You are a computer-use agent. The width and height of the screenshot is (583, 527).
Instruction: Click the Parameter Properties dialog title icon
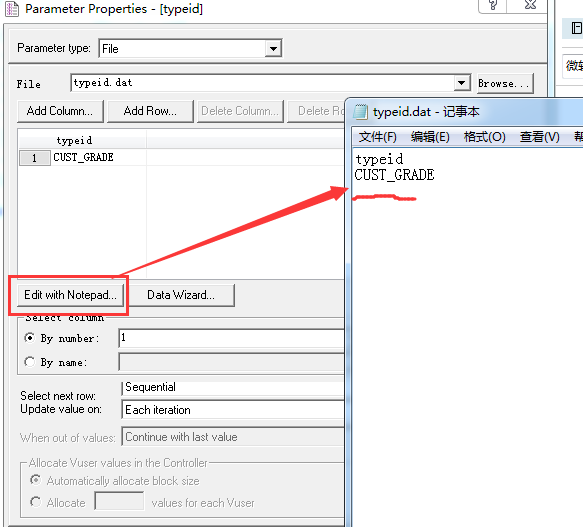coord(12,9)
